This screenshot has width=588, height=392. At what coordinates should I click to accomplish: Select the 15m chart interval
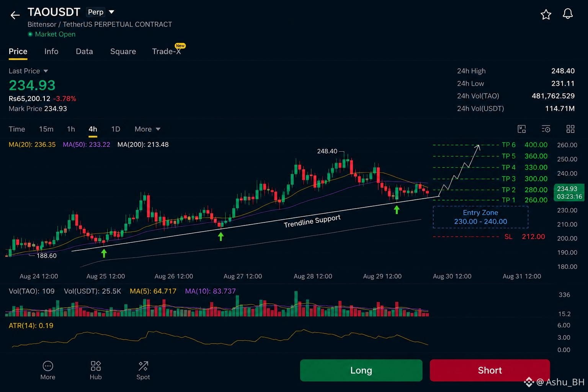click(x=46, y=129)
